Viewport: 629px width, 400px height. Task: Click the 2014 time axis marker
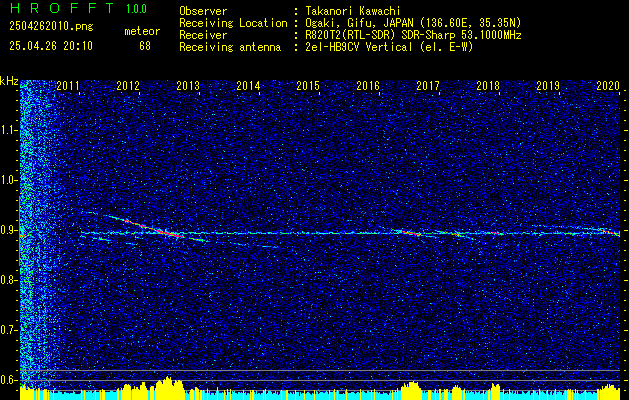point(248,86)
